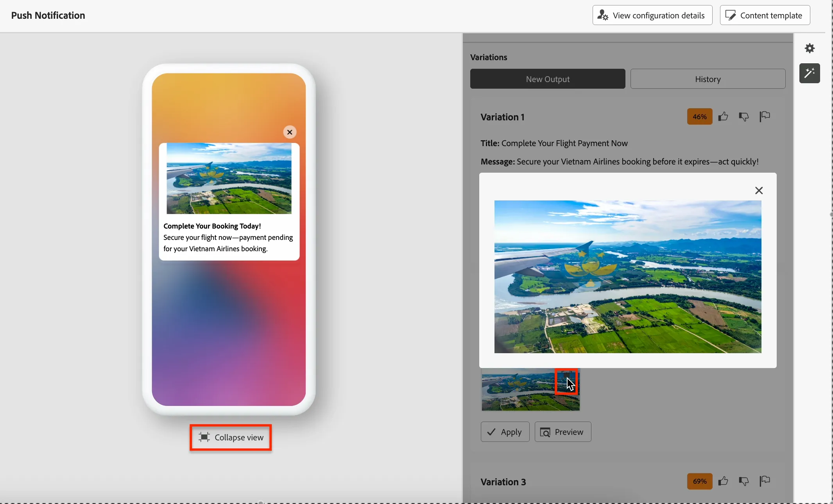Click the 69% score badge for Variation 3
The image size is (833, 504).
tap(700, 481)
